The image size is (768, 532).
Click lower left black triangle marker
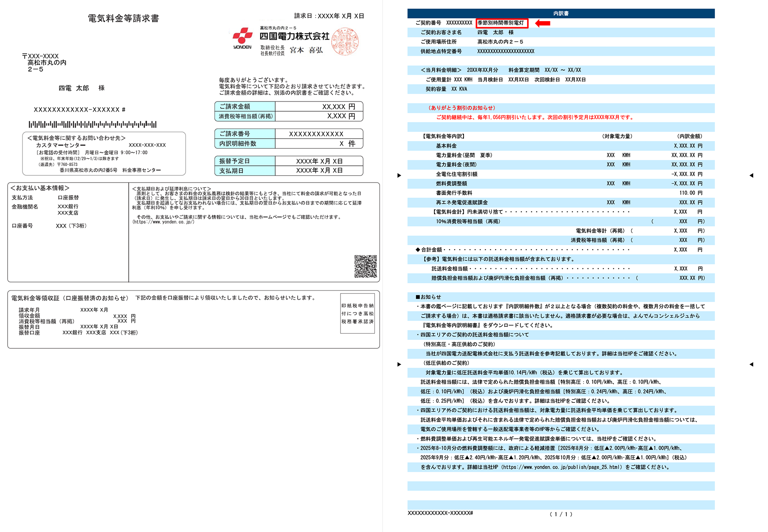(x=399, y=364)
